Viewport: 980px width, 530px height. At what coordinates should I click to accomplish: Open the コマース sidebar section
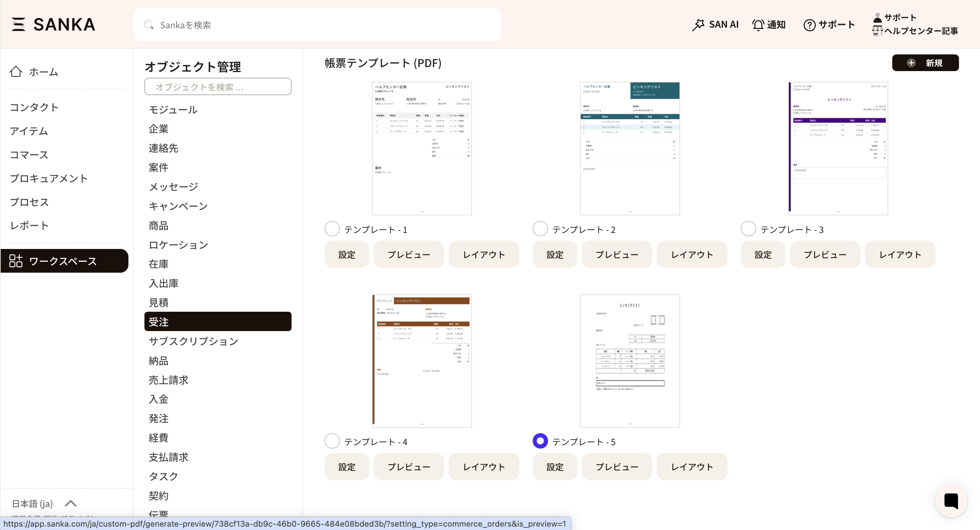(x=29, y=155)
